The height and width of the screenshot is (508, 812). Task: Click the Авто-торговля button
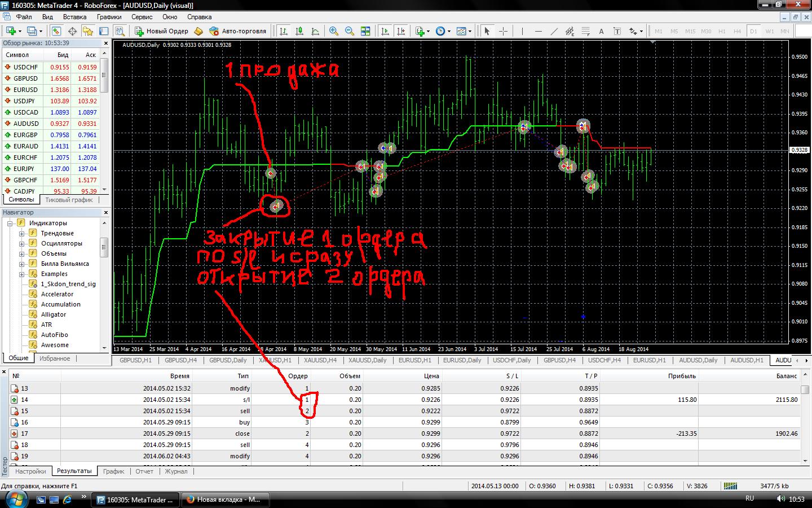click(x=237, y=31)
